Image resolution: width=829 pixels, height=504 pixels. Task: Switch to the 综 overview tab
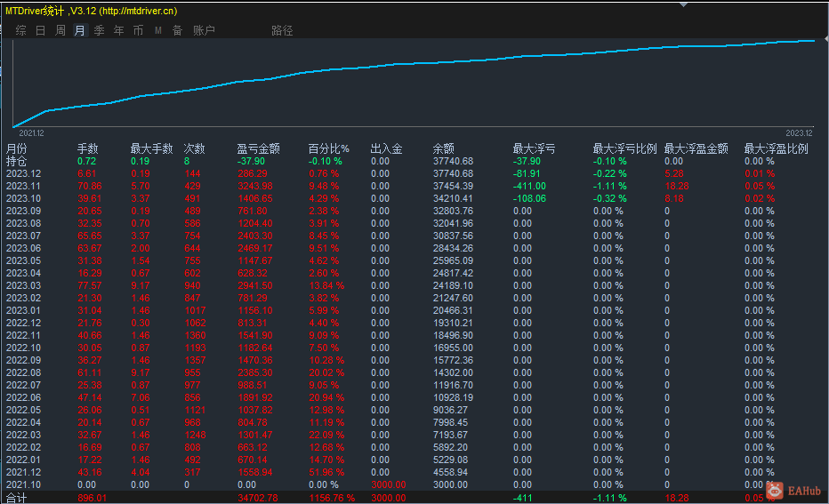click(20, 30)
